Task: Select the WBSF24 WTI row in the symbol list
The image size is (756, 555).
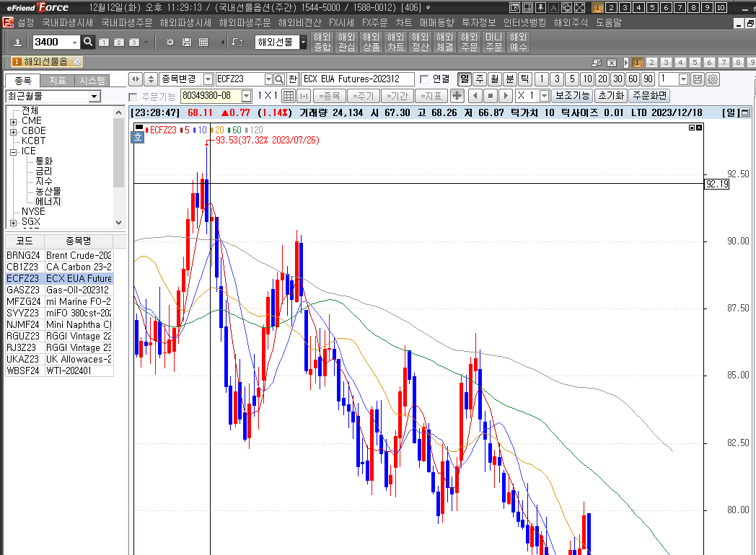Action: pos(59,370)
